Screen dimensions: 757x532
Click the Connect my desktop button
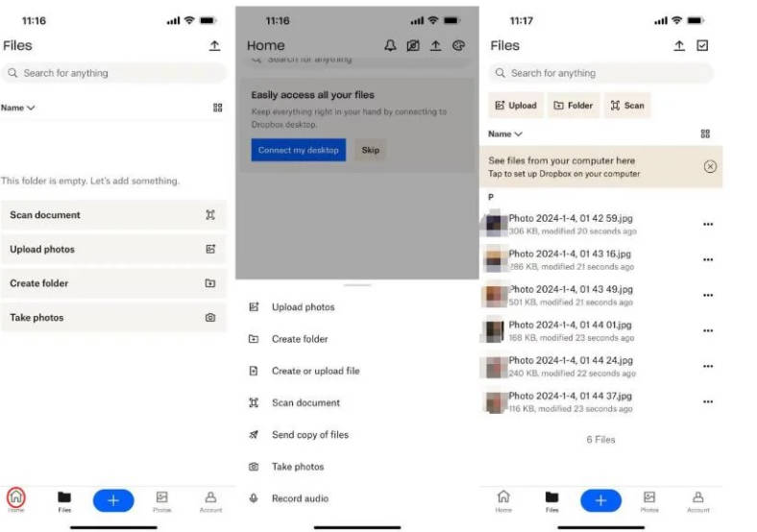pos(298,150)
